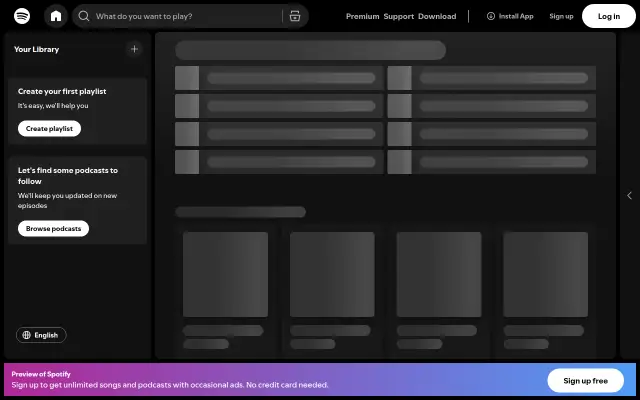Click the search magnifier icon
The image size is (640, 400).
pos(84,16)
